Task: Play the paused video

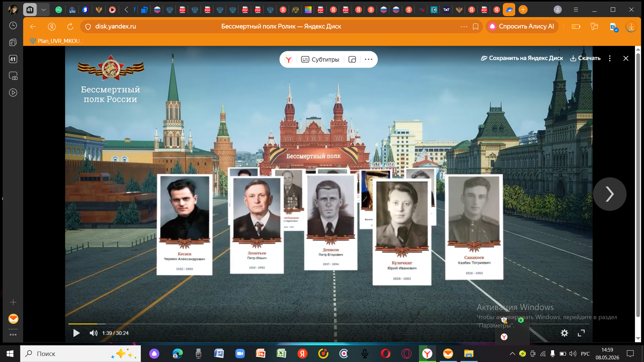Action: [76, 333]
